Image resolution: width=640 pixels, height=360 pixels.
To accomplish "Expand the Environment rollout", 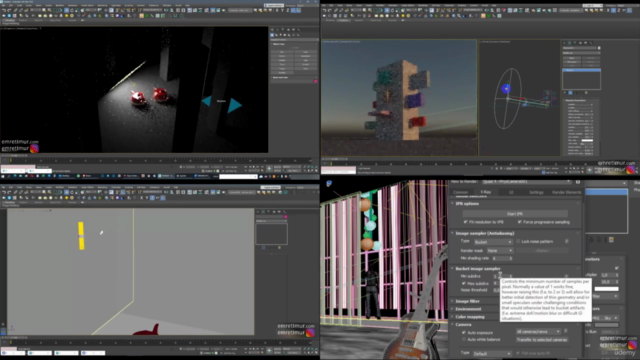I will (468, 309).
